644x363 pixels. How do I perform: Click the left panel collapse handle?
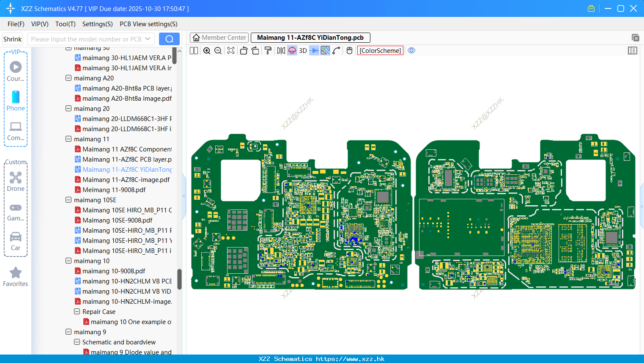(184, 196)
